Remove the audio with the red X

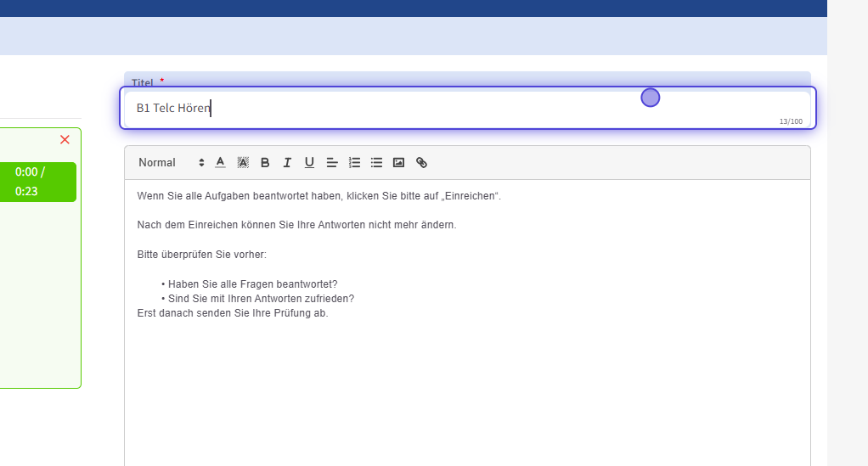pos(65,139)
